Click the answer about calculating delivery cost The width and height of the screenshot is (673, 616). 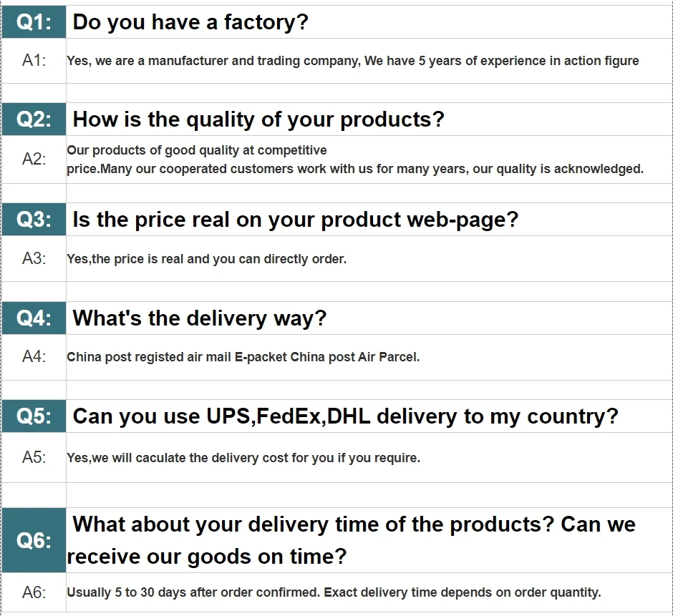point(243,458)
